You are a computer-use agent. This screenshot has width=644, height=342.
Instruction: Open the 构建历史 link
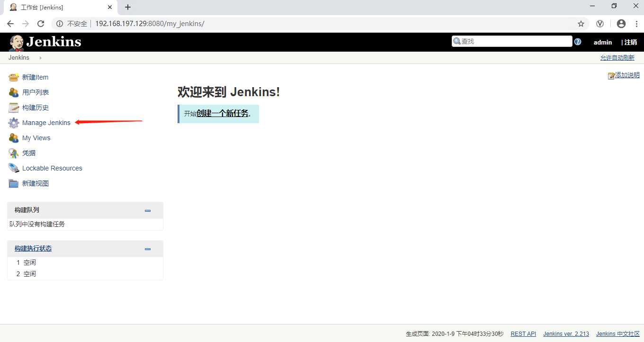pos(36,108)
